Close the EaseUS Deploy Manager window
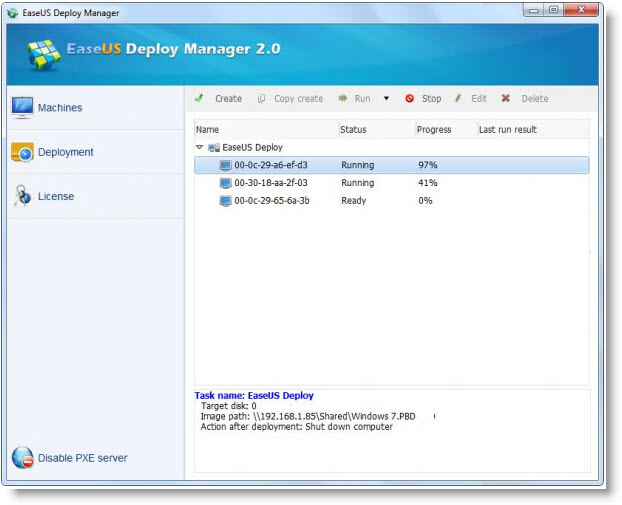 [x=581, y=10]
